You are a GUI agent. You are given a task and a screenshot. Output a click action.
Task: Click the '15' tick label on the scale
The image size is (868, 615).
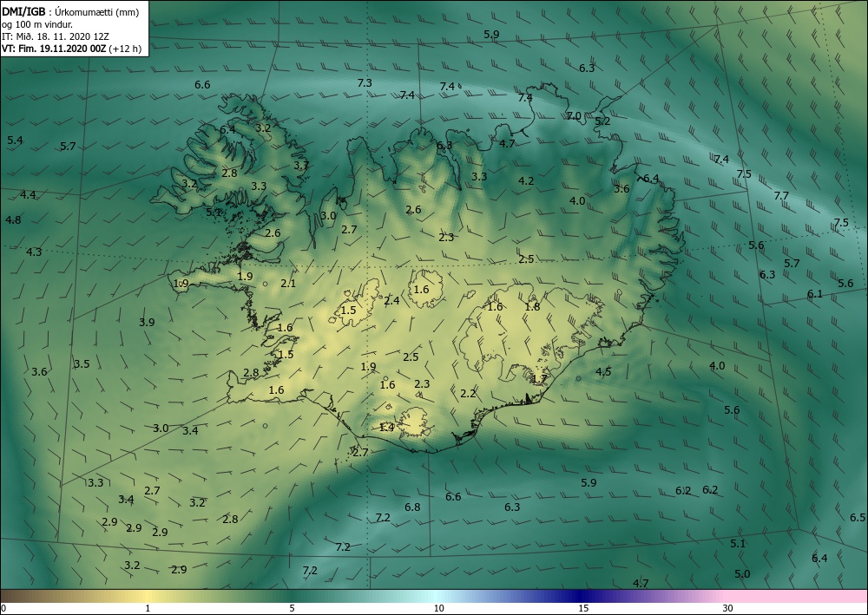(x=583, y=609)
